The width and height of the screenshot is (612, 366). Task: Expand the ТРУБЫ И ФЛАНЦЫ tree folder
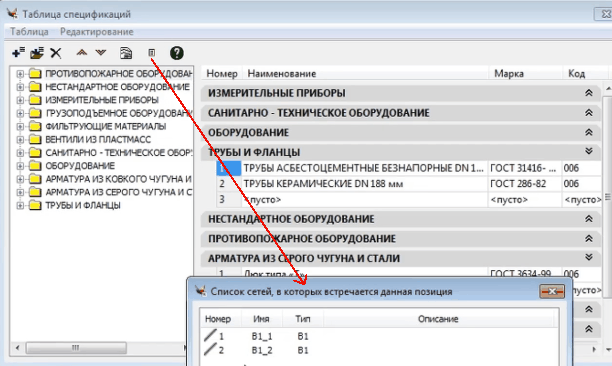coord(20,205)
